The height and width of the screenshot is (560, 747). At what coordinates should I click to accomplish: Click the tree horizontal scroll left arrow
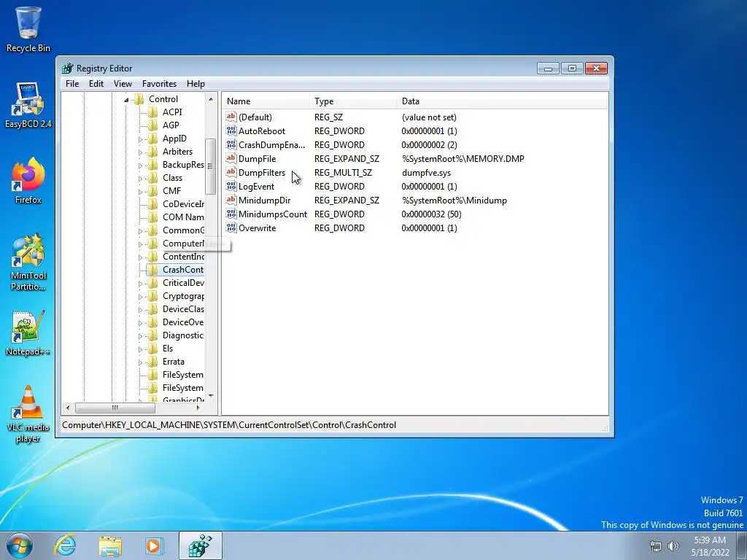pos(68,408)
